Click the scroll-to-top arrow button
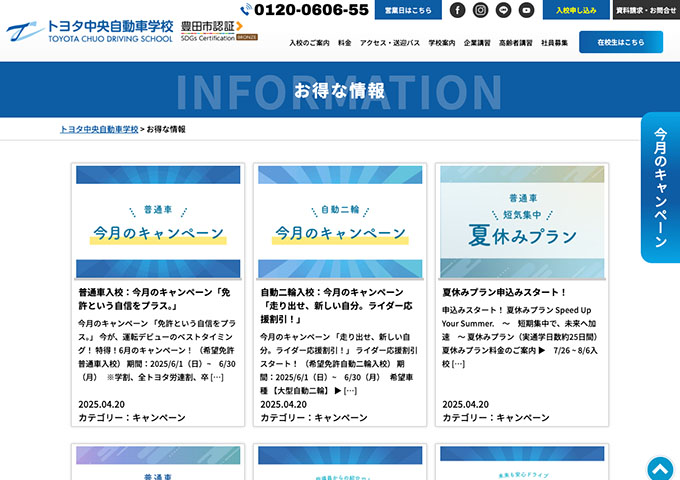Image resolution: width=680 pixels, height=480 pixels. (660, 468)
